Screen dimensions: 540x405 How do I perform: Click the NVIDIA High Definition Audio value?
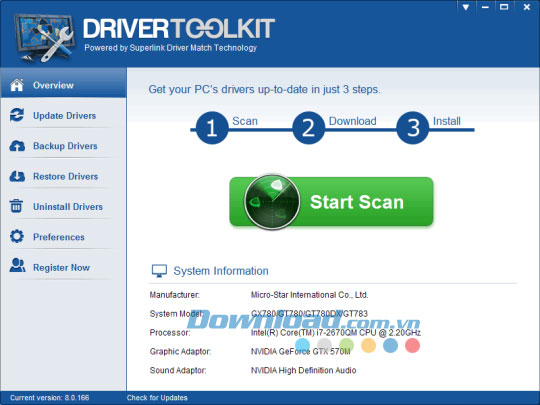pos(303,371)
